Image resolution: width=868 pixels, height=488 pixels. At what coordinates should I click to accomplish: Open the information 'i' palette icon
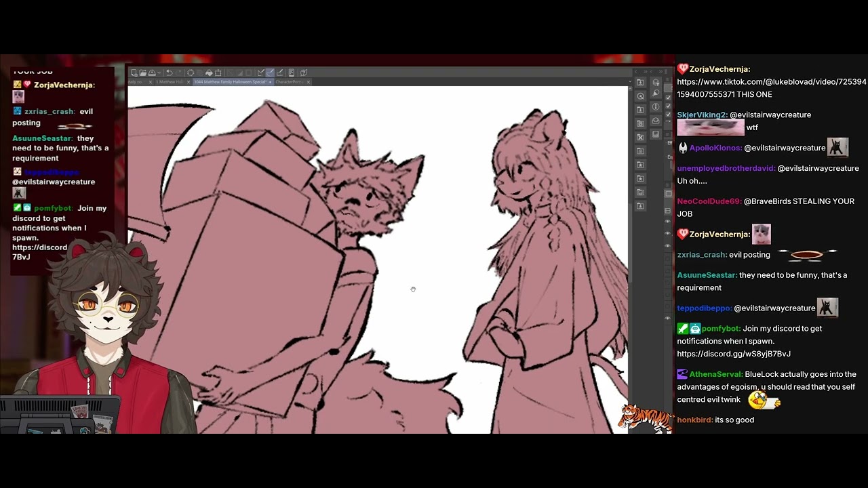[656, 106]
